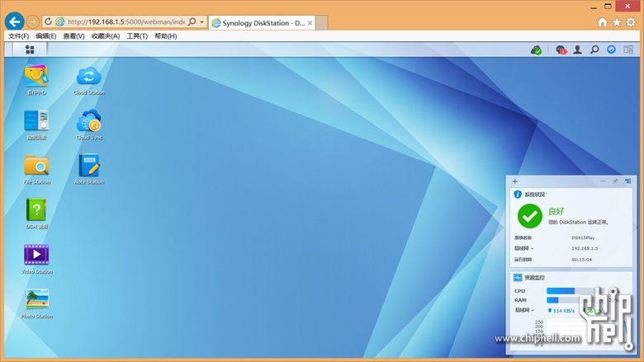
Task: Open the DSM Help green book icon
Action: [x=36, y=210]
